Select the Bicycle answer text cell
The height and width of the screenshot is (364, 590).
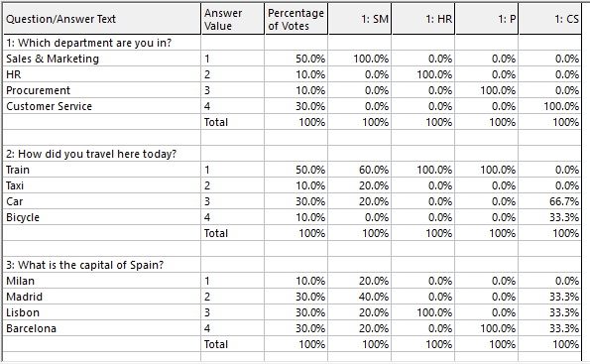pos(101,217)
